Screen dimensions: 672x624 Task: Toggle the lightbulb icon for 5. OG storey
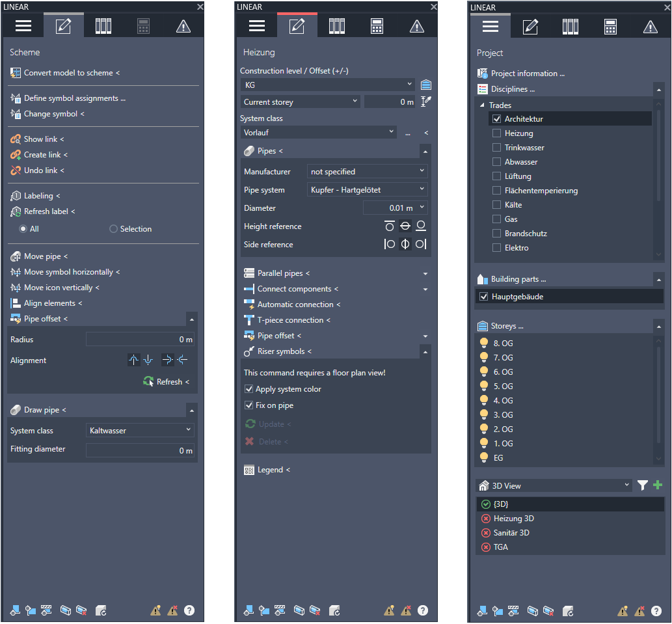[483, 386]
